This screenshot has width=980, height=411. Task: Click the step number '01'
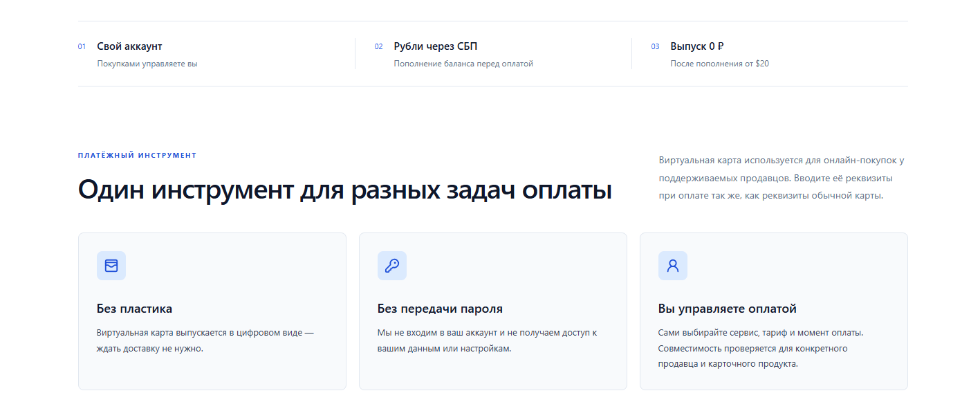tap(82, 47)
